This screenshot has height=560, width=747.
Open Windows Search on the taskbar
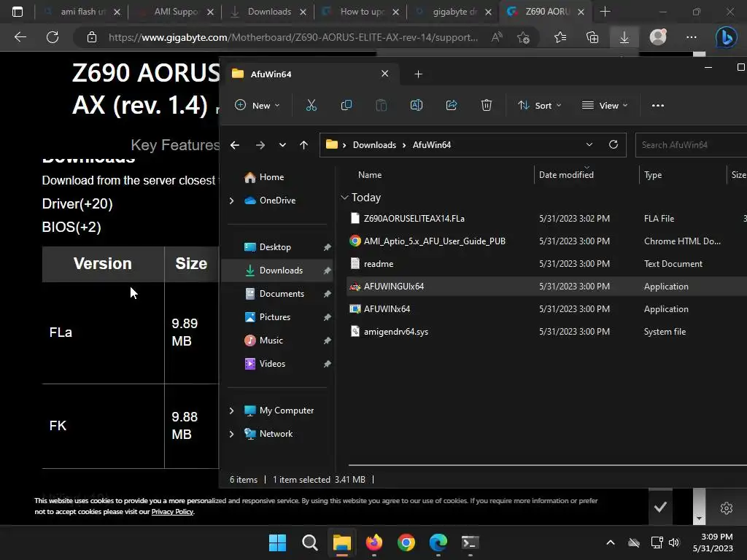click(309, 542)
